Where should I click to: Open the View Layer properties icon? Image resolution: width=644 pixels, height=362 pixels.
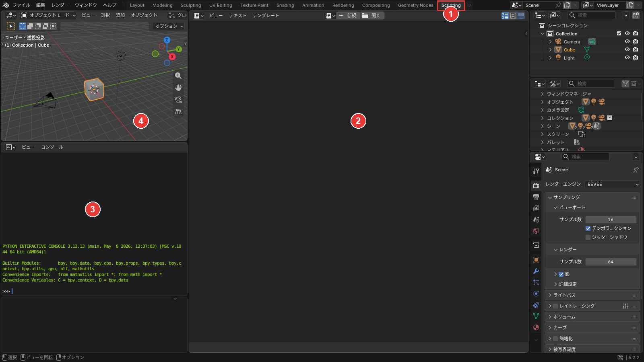point(536,208)
